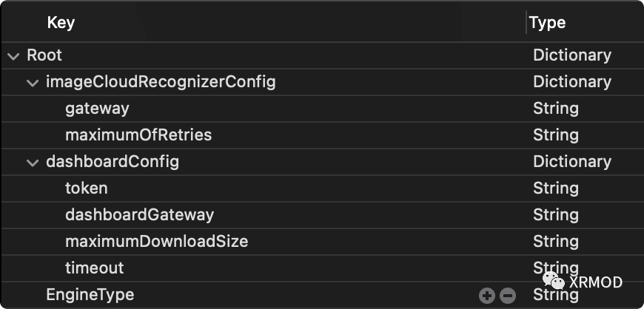
Task: Collapse the imageCloudRecognizerConfig chevron
Action: point(33,83)
